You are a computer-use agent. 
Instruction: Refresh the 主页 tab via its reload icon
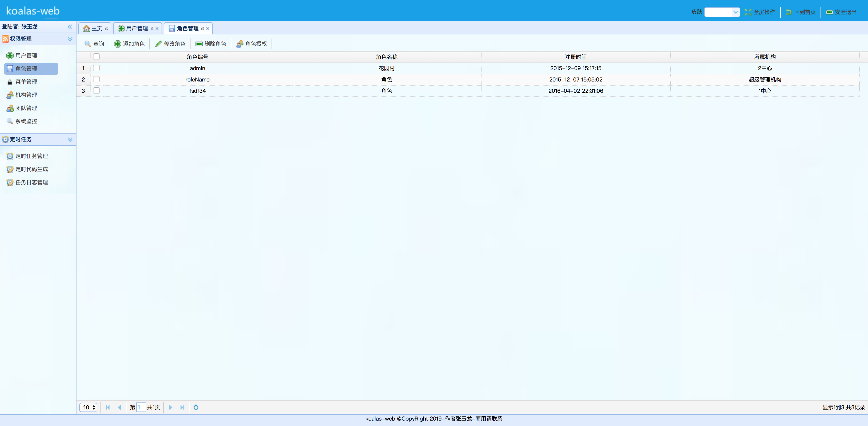(x=106, y=29)
